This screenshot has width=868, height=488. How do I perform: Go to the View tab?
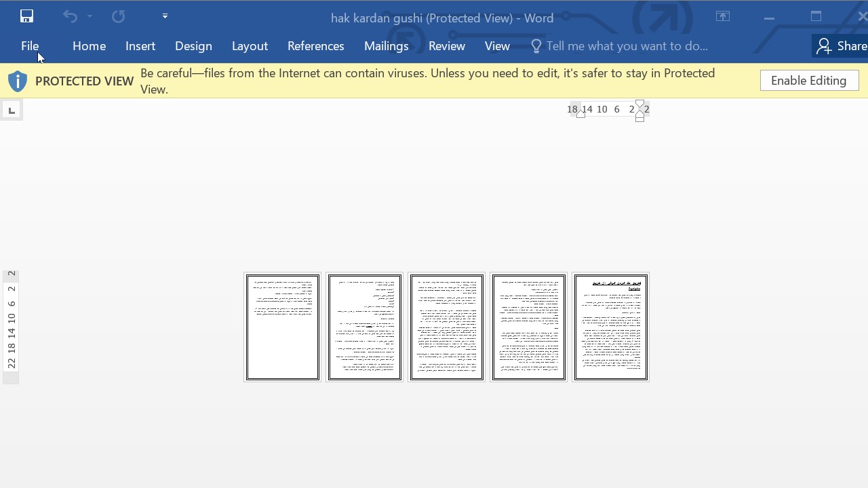497,46
